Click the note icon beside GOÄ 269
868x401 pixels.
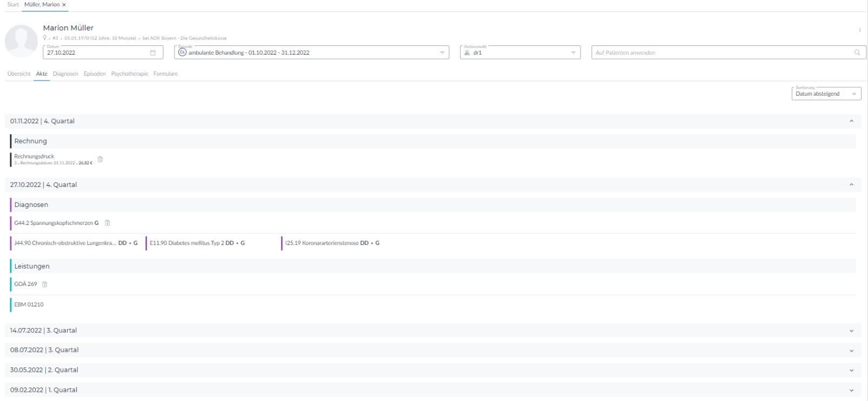tap(45, 284)
